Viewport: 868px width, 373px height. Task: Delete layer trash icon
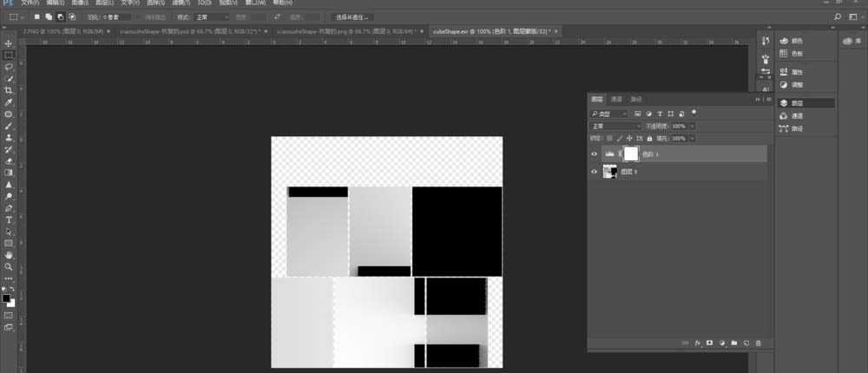click(x=759, y=344)
